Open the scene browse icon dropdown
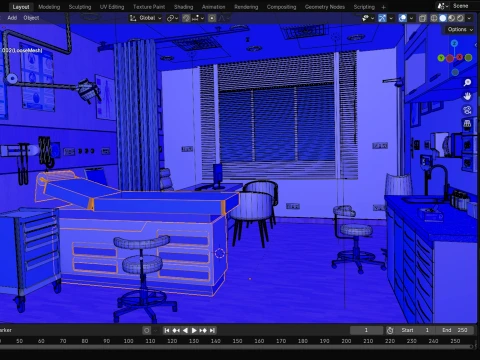The height and width of the screenshot is (360, 480). [x=443, y=6]
